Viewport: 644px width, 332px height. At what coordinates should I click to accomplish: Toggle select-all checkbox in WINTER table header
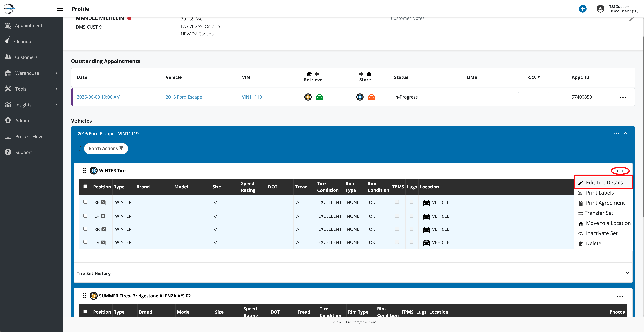85,186
